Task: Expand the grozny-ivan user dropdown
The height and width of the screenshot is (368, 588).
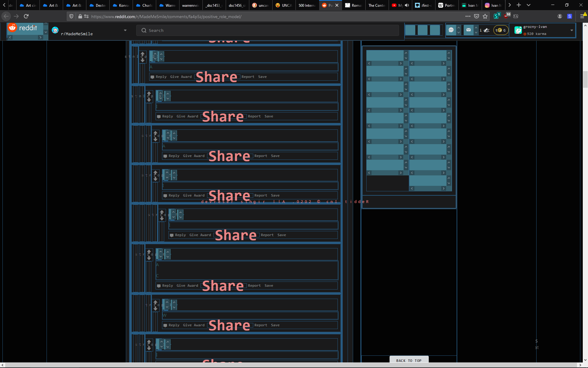Action: click(571, 30)
